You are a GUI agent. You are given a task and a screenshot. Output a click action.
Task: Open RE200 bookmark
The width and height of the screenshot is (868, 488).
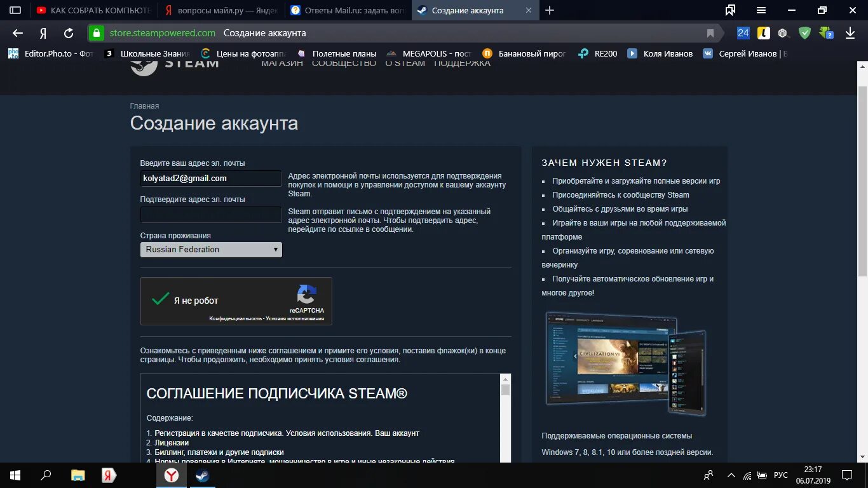coord(597,53)
